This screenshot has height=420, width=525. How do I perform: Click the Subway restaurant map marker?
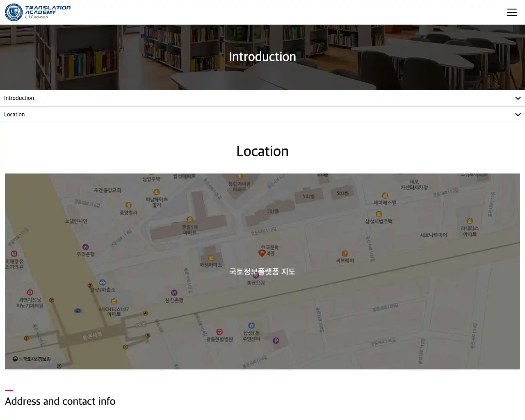point(345,254)
